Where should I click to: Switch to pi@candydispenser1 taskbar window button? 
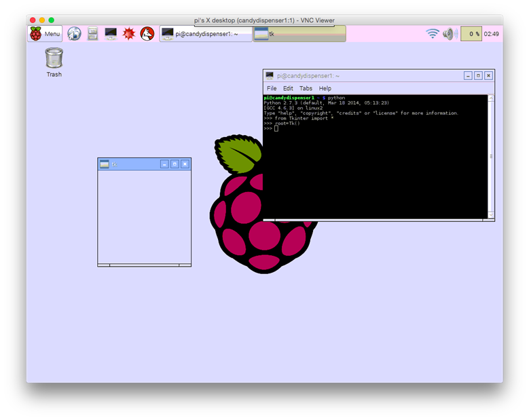[x=206, y=34]
